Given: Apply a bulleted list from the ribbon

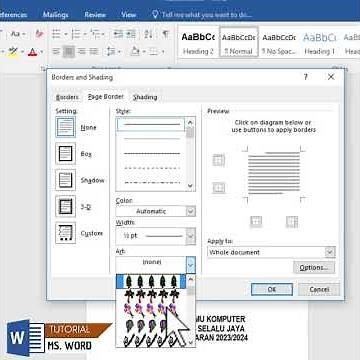Looking at the screenshot, I should coord(56,34).
